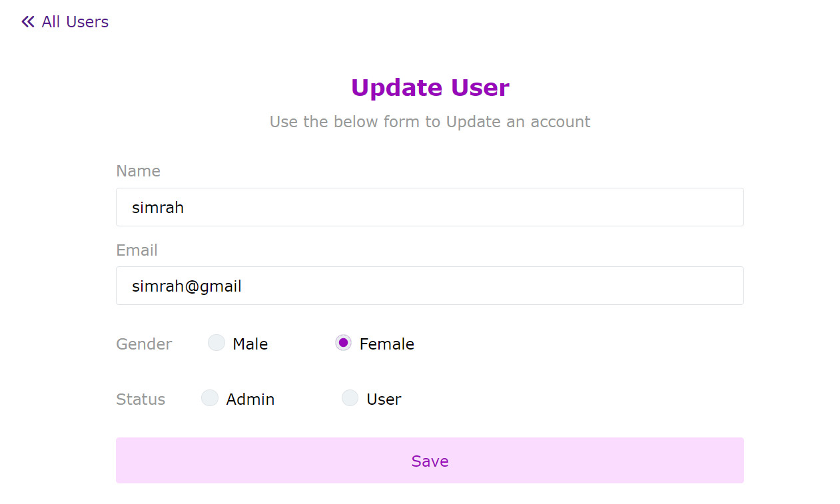Image resolution: width=840 pixels, height=504 pixels.
Task: Click the User option text label
Action: pos(383,399)
